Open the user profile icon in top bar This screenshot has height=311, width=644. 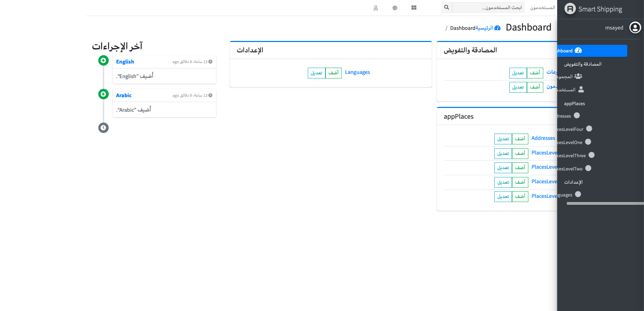point(375,8)
